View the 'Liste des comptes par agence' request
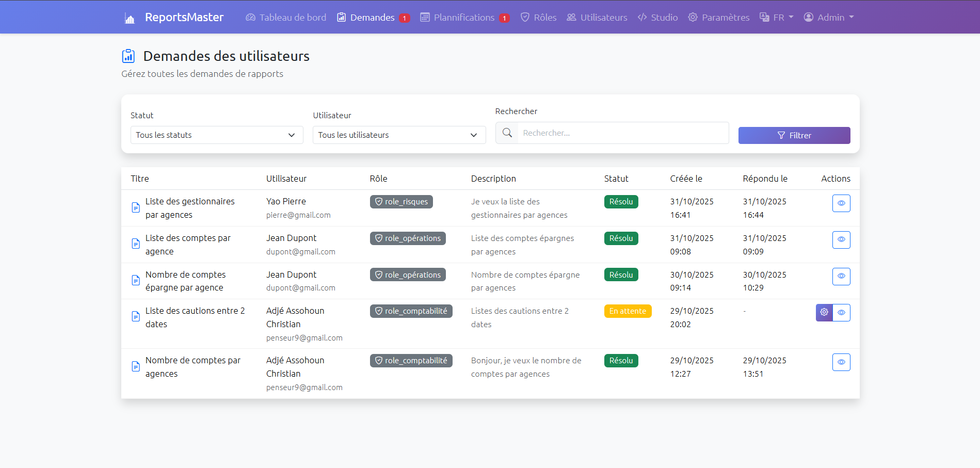This screenshot has height=468, width=980. point(841,240)
